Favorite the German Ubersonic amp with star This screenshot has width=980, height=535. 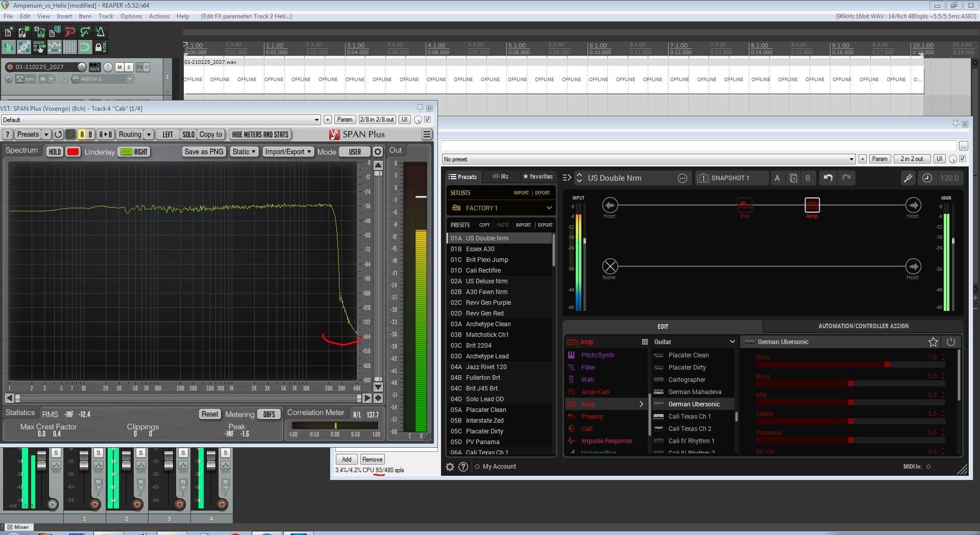tap(933, 342)
